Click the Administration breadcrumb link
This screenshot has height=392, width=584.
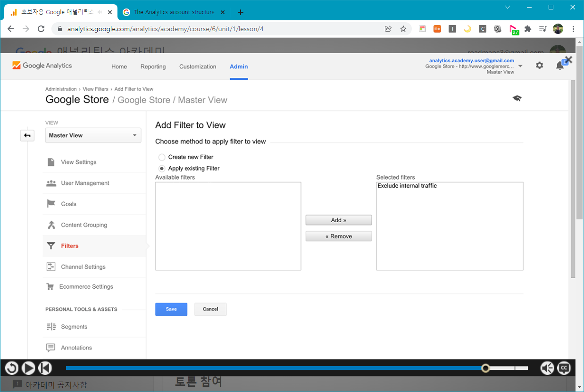(x=61, y=89)
